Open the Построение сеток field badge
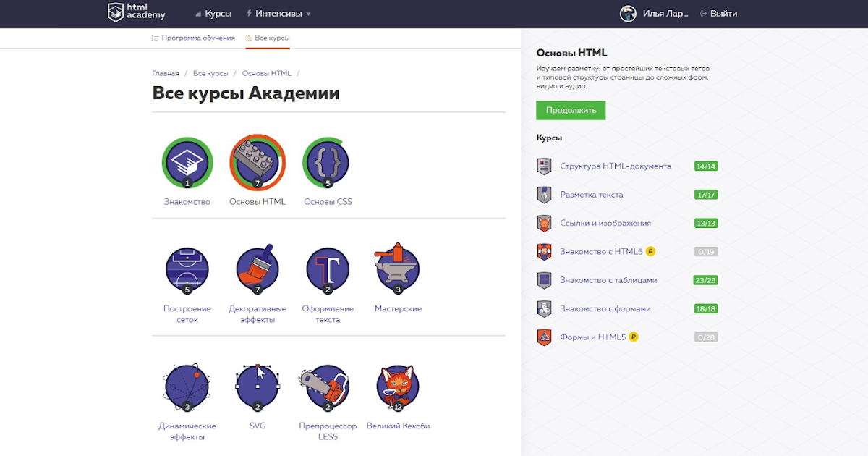 187,270
